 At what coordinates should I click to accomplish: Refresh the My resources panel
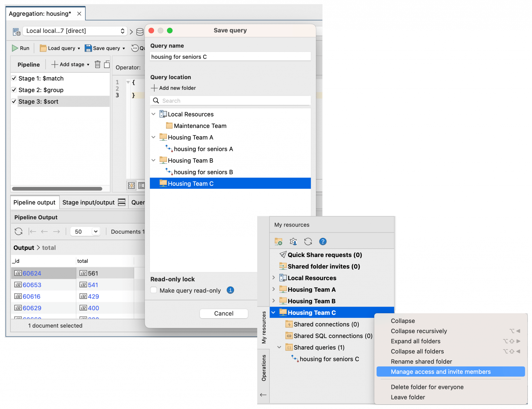(308, 241)
